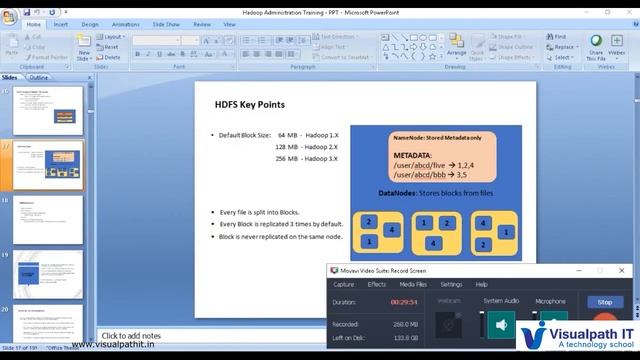The height and width of the screenshot is (360, 640).
Task: Justify paragraph text
Action: 279,54
